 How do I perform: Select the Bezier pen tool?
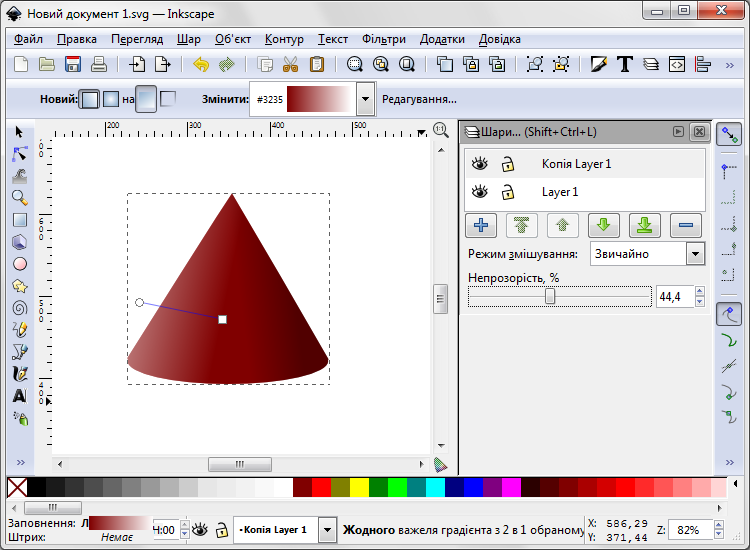point(20,352)
